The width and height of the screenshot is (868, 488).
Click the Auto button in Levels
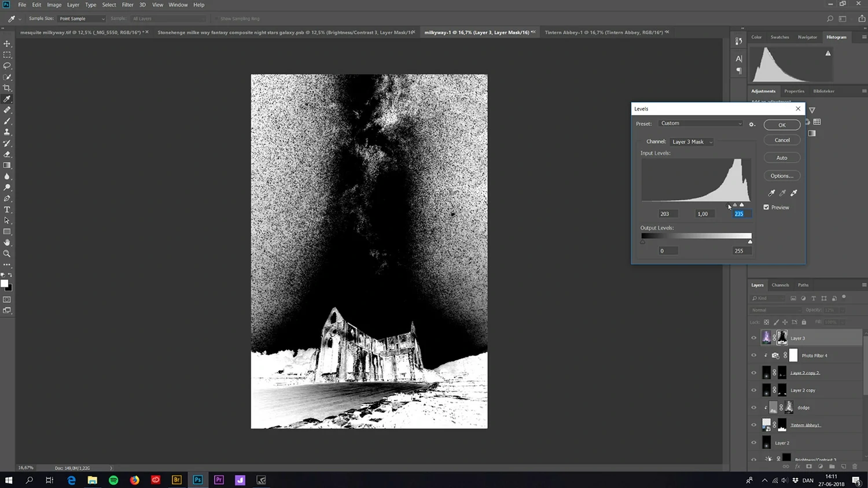click(782, 158)
